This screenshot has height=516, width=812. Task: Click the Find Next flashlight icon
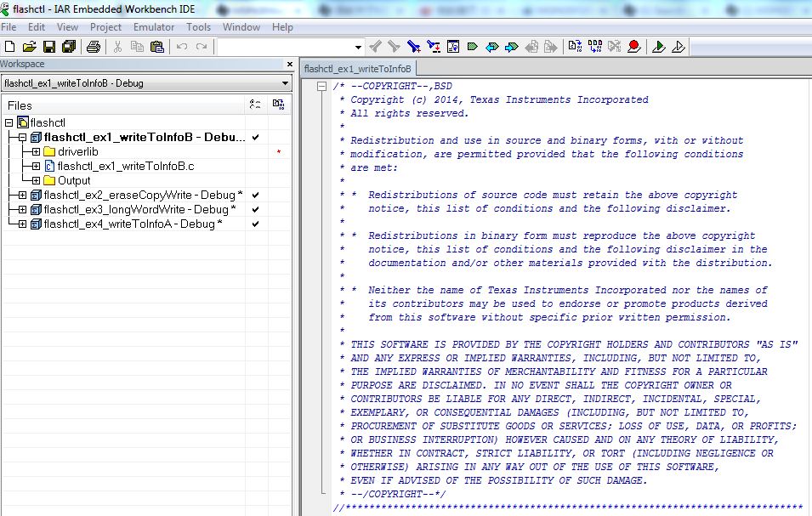tap(394, 47)
